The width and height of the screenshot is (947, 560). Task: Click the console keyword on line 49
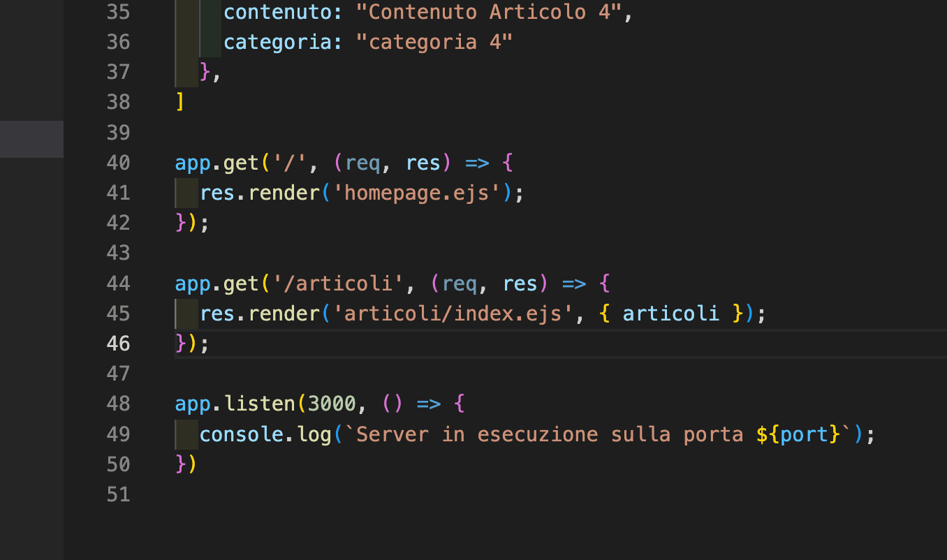click(241, 434)
